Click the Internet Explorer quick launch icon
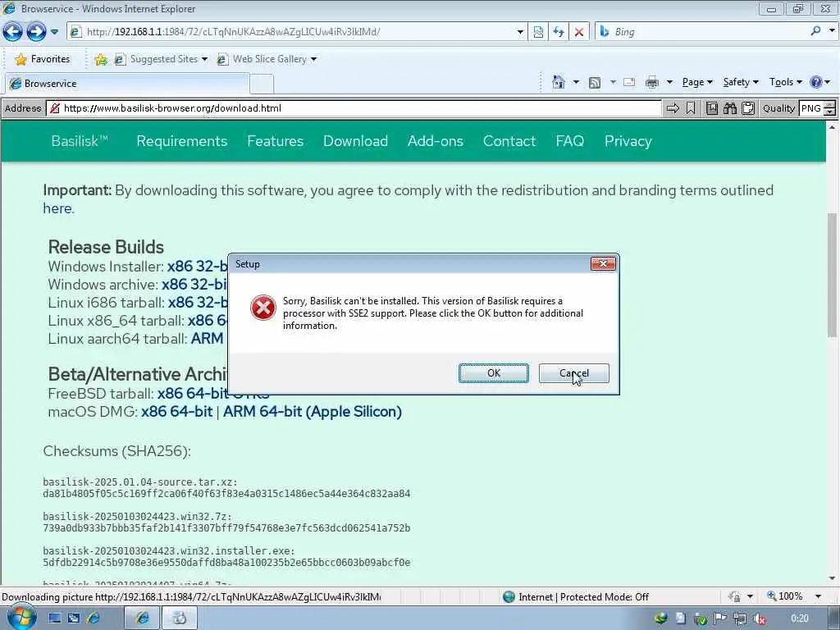This screenshot has width=840, height=630. 93,619
